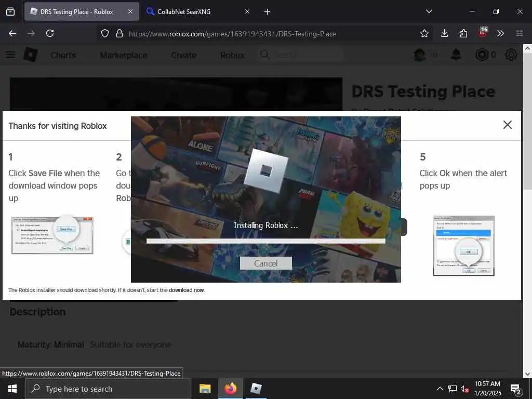Open Firefox View tab icon
Image resolution: width=532 pixels, height=399 pixels.
tap(10, 11)
